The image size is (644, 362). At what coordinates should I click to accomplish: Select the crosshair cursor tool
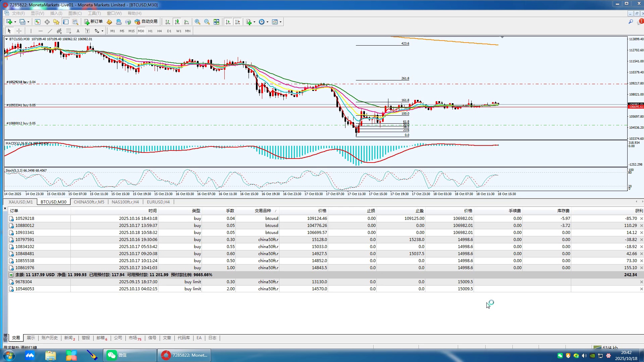click(x=19, y=31)
